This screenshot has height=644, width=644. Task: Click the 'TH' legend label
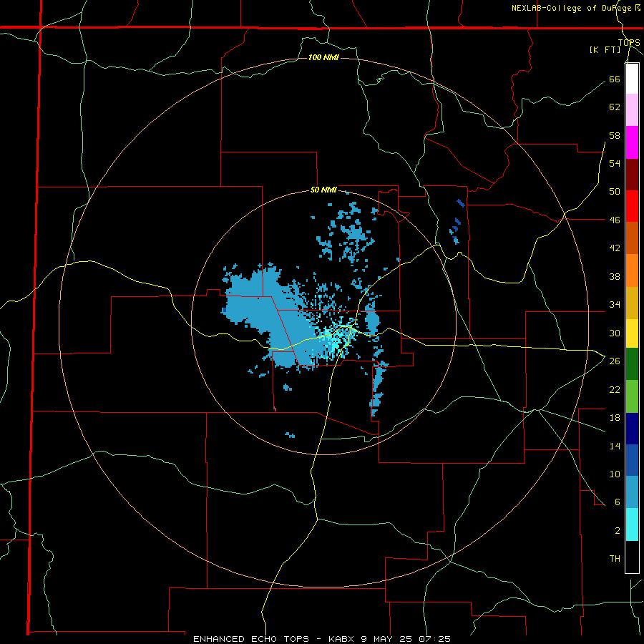pyautogui.click(x=615, y=559)
